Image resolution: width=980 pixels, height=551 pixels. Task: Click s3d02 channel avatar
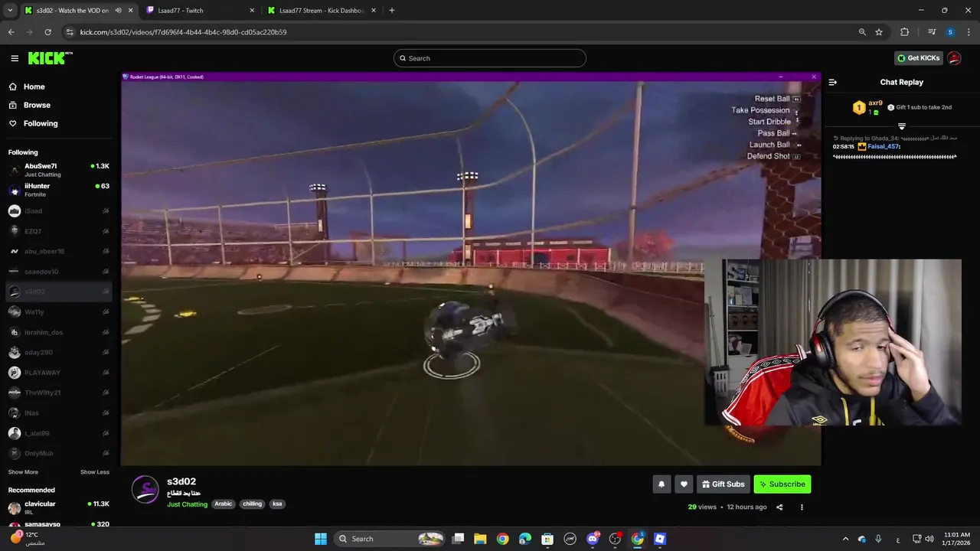click(x=145, y=489)
